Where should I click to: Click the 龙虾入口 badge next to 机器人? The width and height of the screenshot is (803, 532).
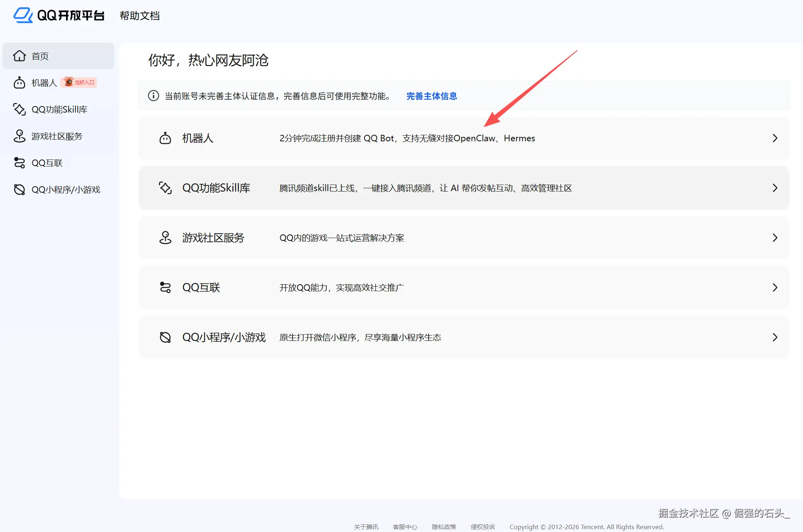79,82
